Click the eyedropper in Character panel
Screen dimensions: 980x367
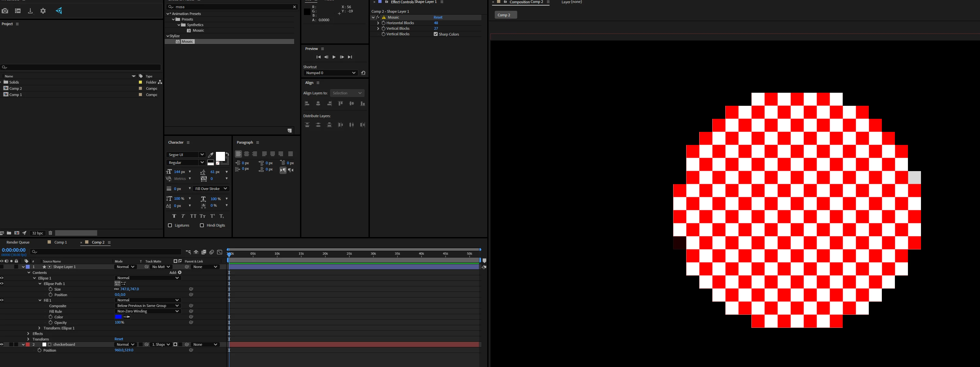(x=211, y=154)
